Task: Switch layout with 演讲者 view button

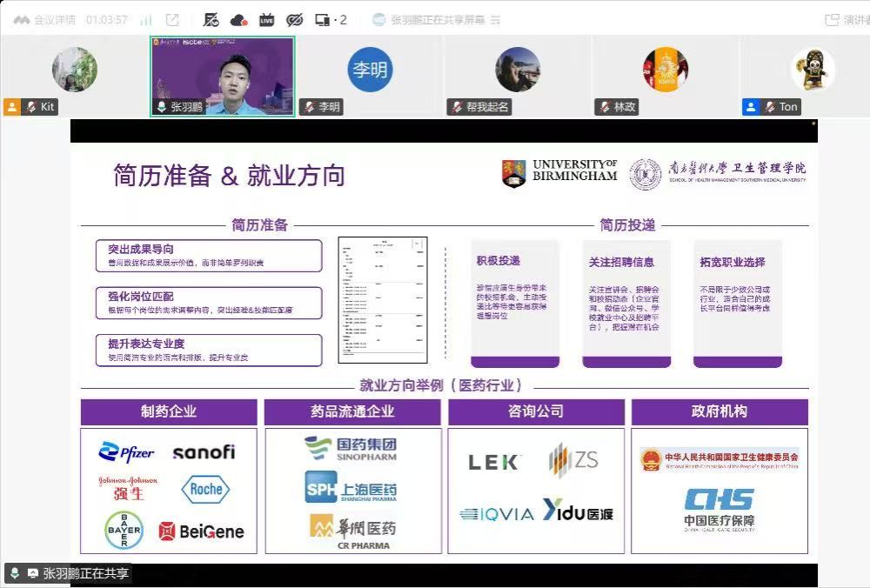Action: pyautogui.click(x=847, y=20)
